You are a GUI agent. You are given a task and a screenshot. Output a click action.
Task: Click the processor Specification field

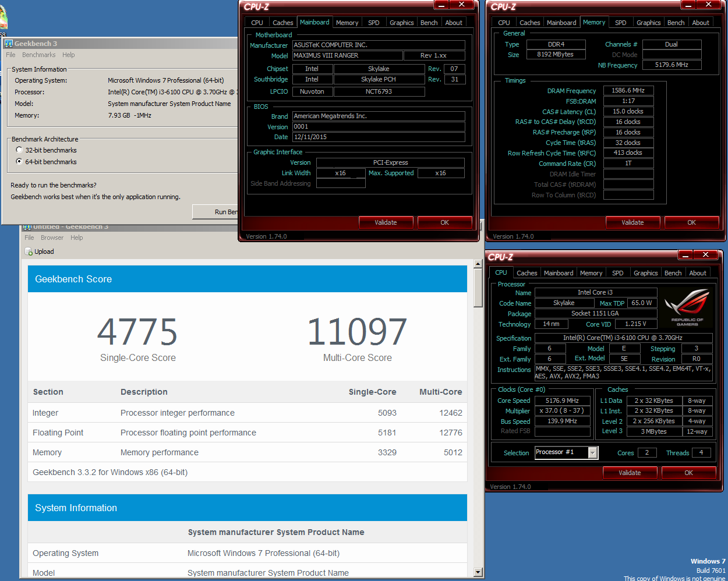click(623, 338)
